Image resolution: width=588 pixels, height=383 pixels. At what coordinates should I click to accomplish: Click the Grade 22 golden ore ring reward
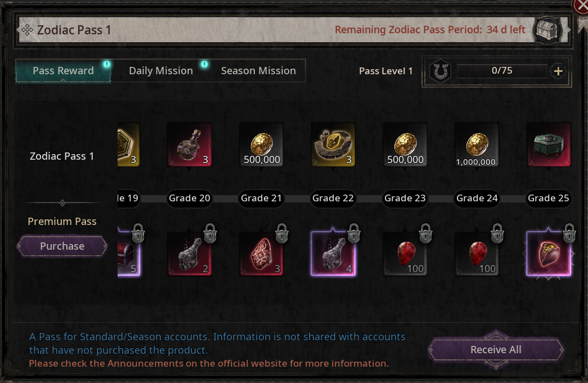[x=333, y=145]
